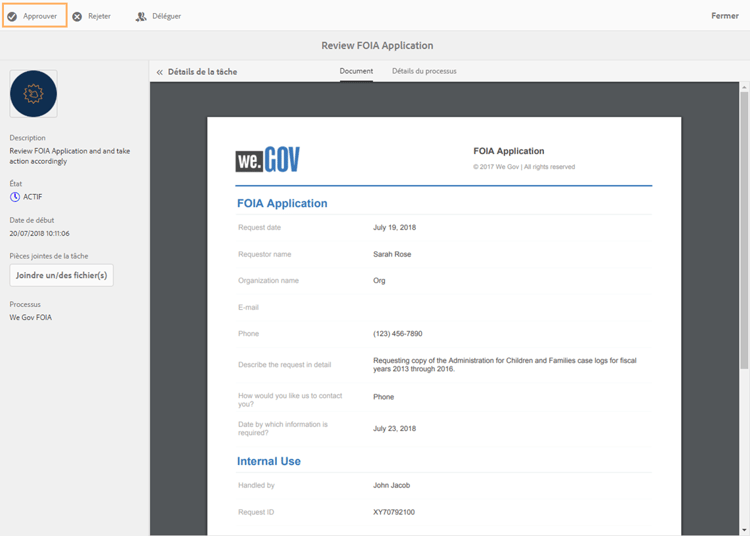Click the copyright 2017 We Gov text
Viewport: 750px width, 536px height.
coord(524,167)
